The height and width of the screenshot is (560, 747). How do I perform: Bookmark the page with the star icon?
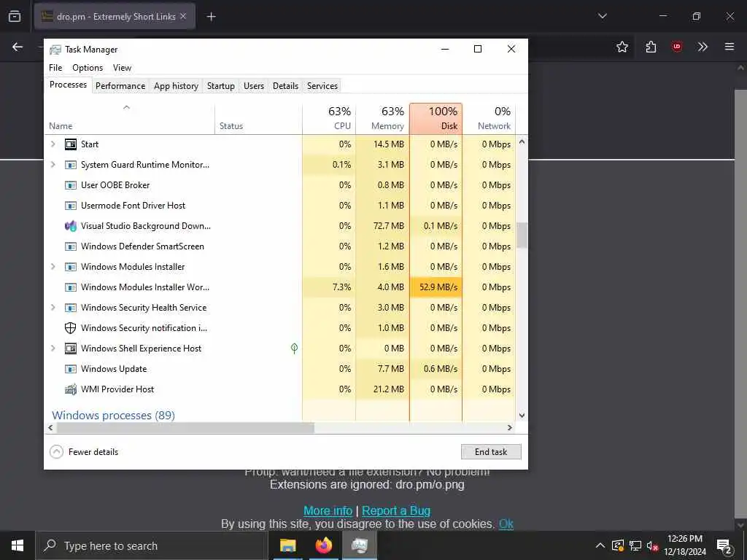(x=622, y=47)
